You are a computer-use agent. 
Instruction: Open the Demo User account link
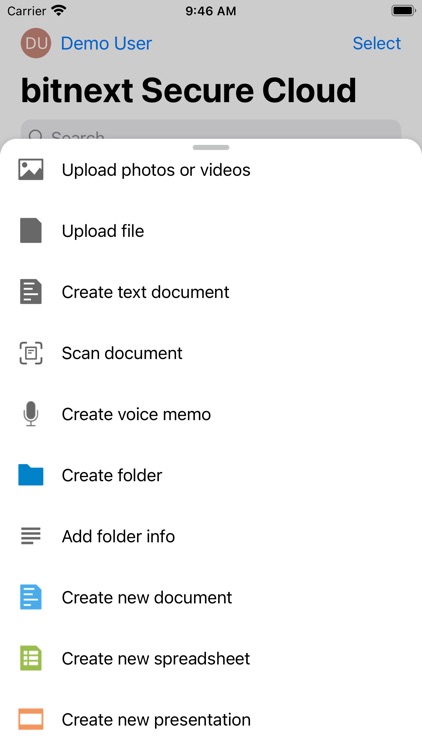click(106, 44)
